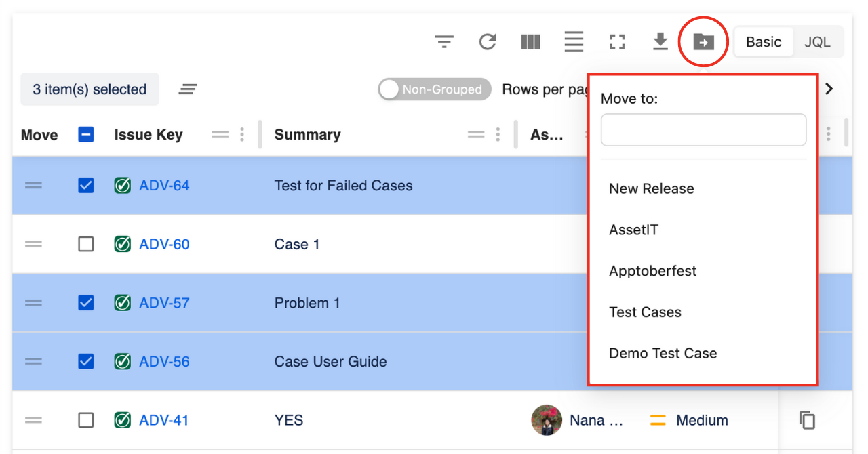Click the header select-all checkbox
The height and width of the screenshot is (454, 868).
pos(86,135)
